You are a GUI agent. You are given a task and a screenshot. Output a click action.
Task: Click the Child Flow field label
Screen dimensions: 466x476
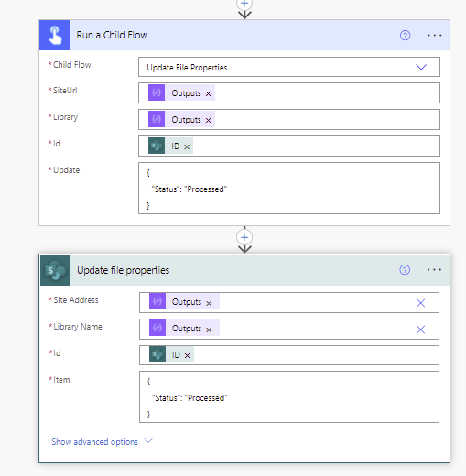pos(72,65)
